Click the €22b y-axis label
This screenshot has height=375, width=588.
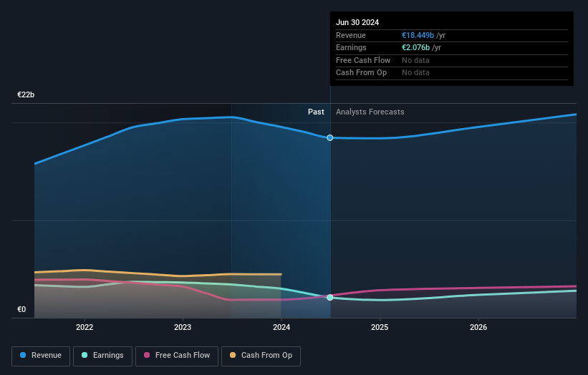coord(26,94)
